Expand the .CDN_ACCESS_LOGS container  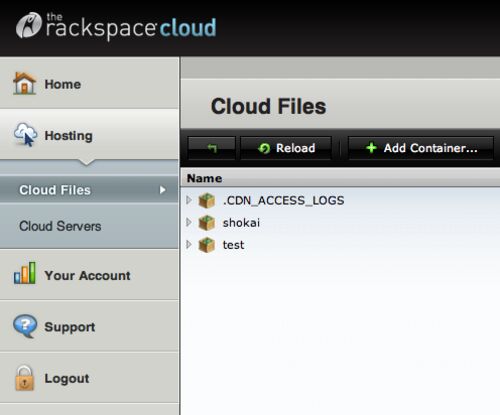pyautogui.click(x=189, y=200)
